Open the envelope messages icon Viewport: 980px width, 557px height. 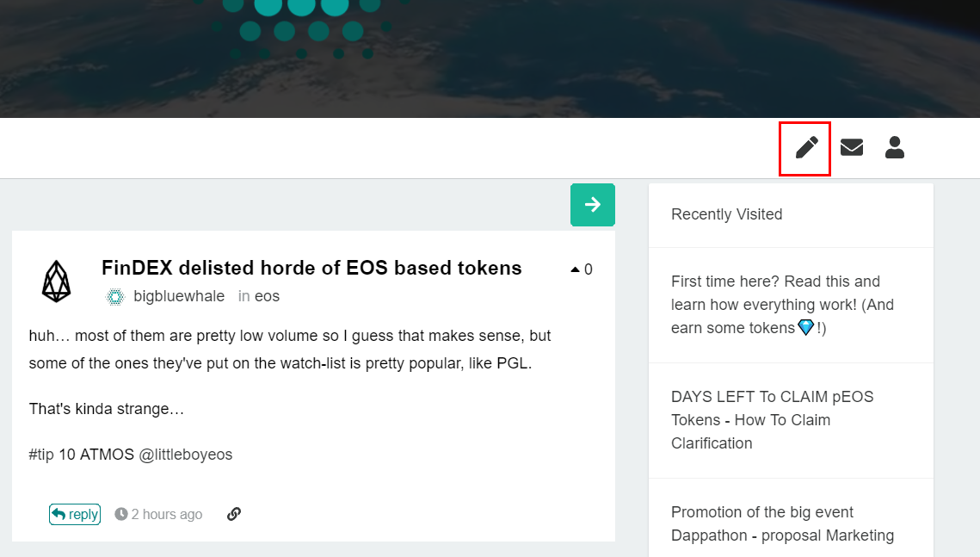pos(851,147)
